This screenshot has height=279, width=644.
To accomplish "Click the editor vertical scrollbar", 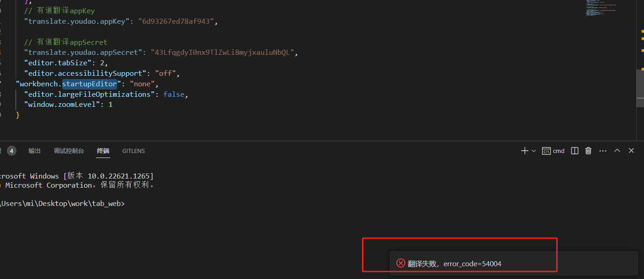I will click(x=639, y=87).
